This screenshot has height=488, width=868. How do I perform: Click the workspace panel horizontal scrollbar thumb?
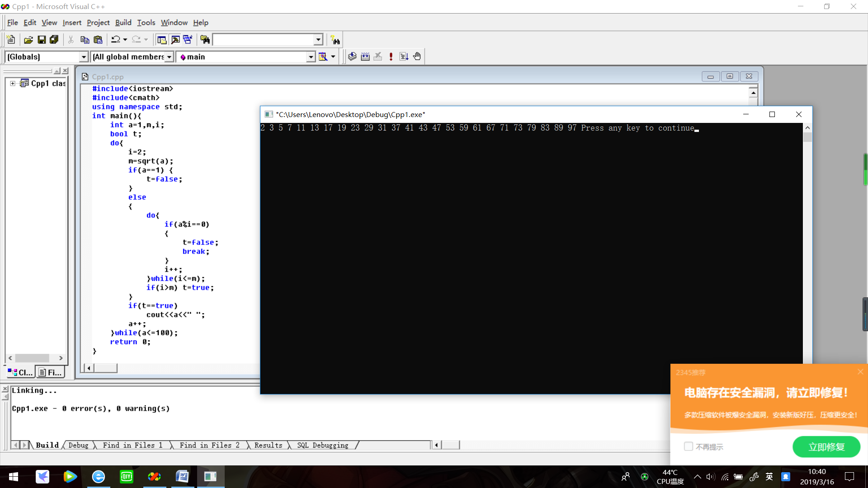(x=32, y=358)
